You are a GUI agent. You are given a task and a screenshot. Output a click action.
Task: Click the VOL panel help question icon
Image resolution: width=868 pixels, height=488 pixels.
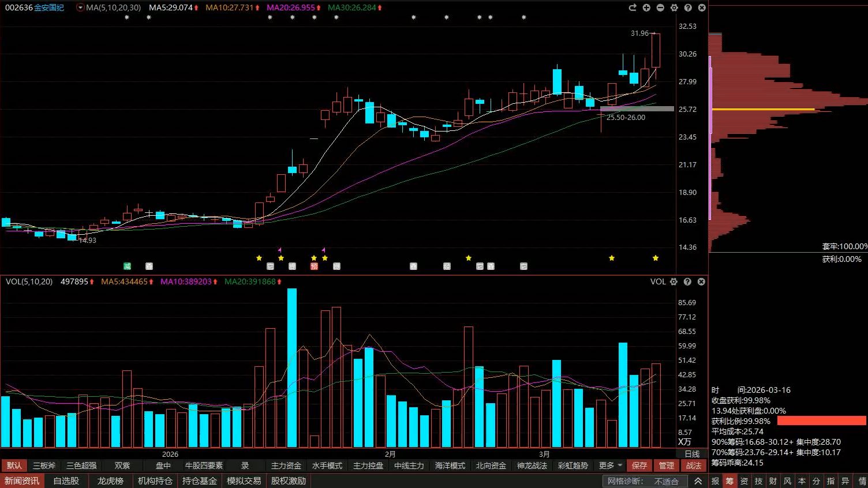(x=687, y=281)
